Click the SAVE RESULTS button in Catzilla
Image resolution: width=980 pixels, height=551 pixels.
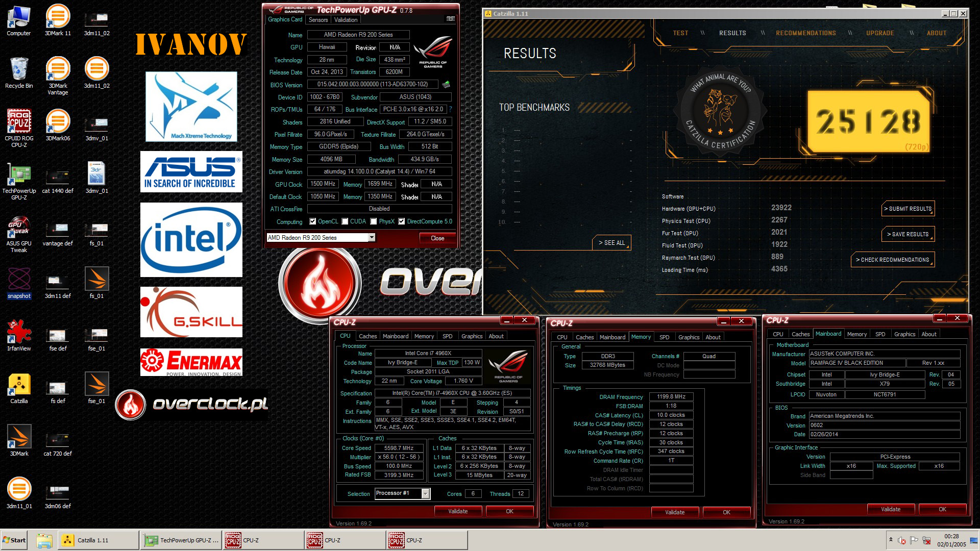909,234
